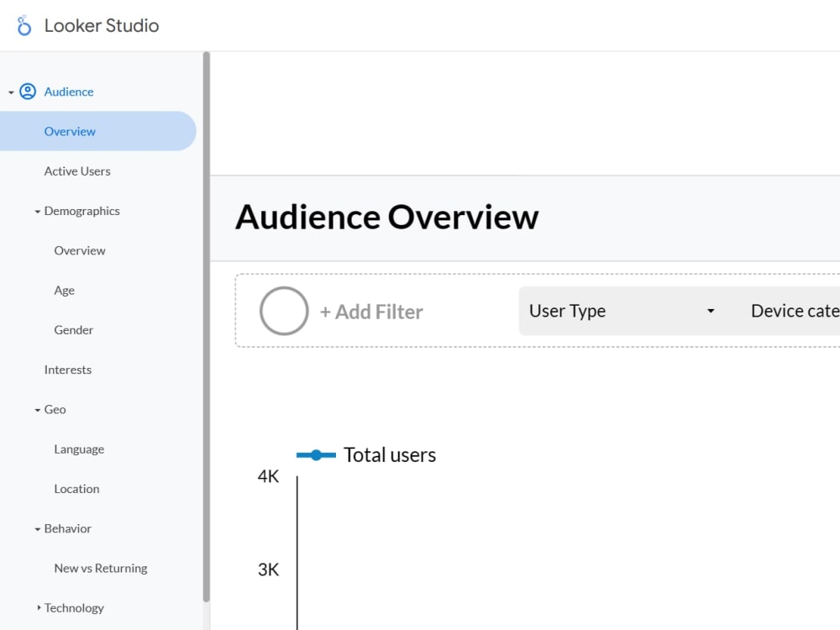Open the Active Users page
The image size is (840, 630).
[77, 171]
